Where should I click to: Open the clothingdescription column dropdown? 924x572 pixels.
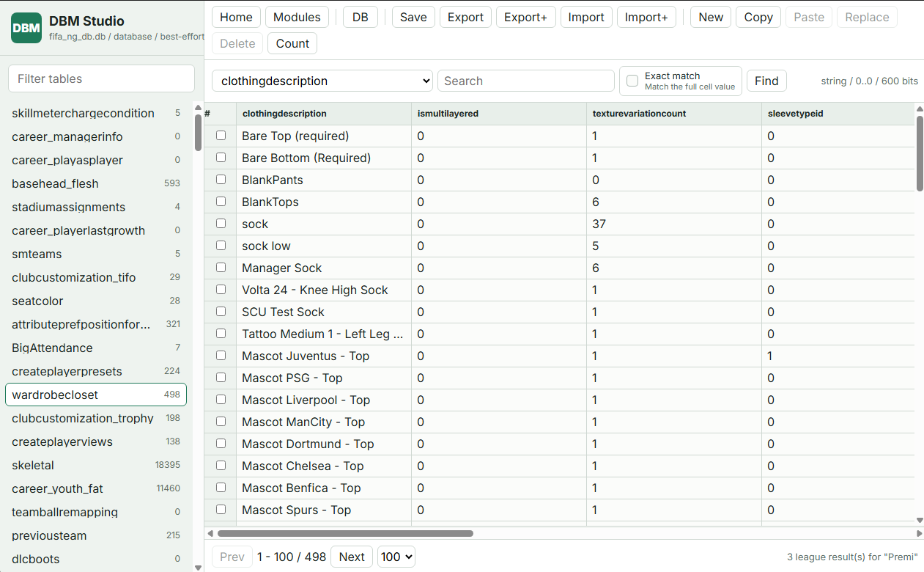(322, 81)
